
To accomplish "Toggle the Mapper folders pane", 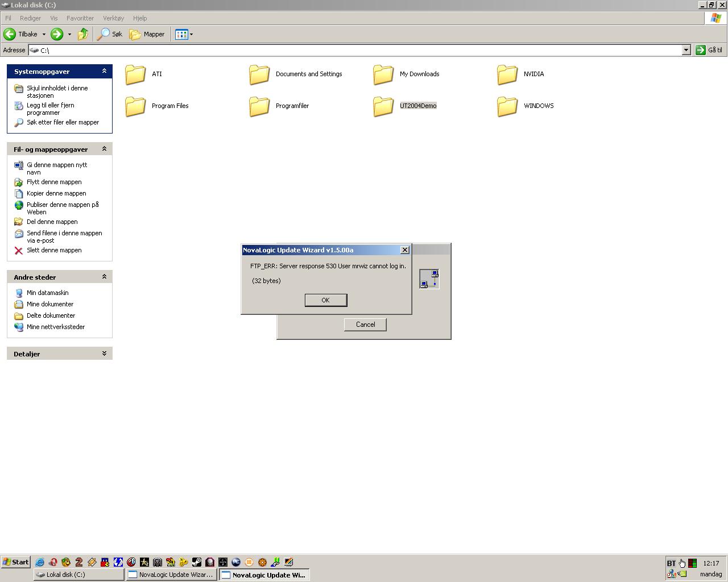I will click(147, 34).
